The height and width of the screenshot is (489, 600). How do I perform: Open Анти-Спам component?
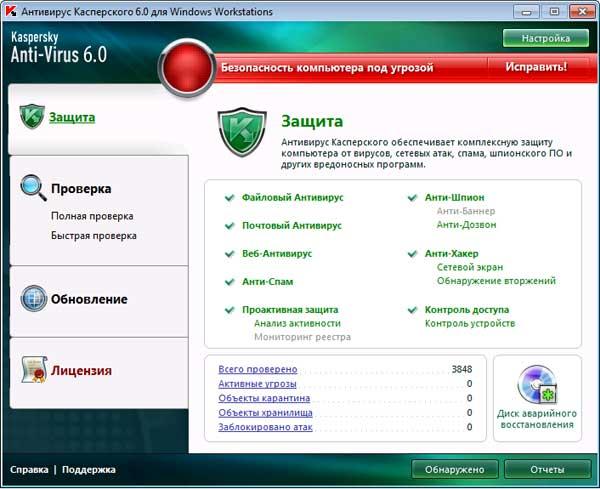tap(267, 282)
